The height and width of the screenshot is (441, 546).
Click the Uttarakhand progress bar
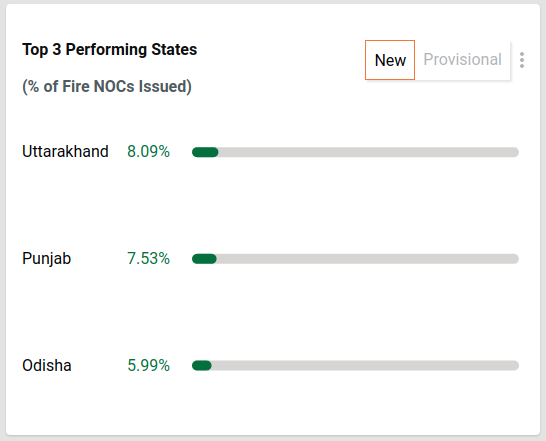[355, 152]
